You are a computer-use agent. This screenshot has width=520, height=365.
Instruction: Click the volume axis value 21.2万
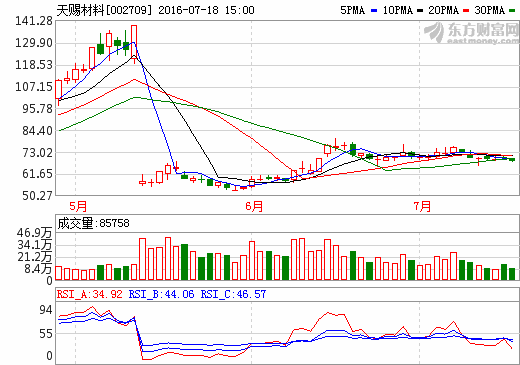click(x=35, y=257)
